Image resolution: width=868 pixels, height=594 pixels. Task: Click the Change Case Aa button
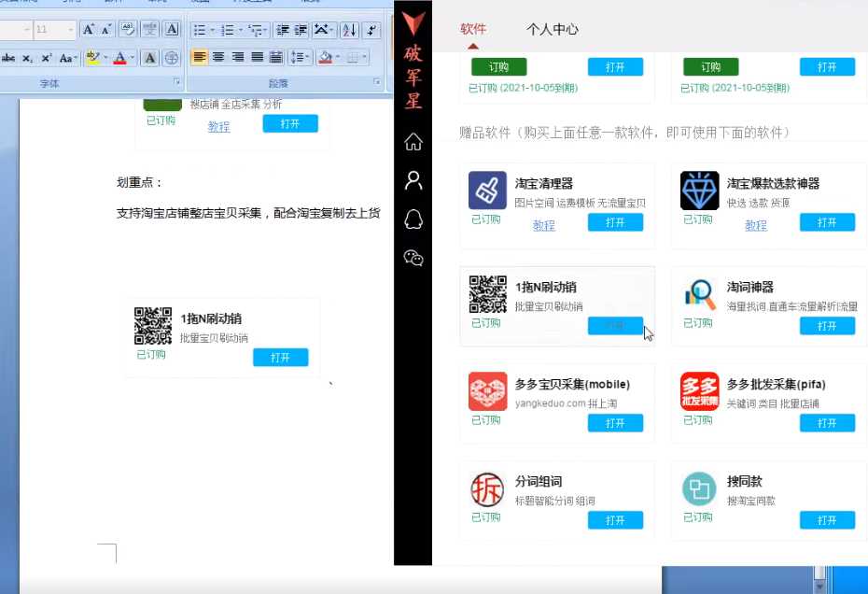click(x=66, y=58)
